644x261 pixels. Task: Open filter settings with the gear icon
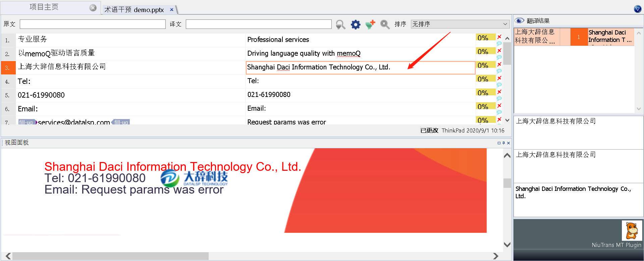356,24
